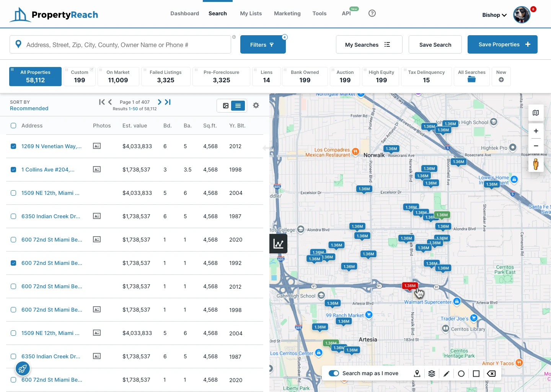This screenshot has width=551, height=392.
Task: Zoom in on the map
Action: point(536,131)
